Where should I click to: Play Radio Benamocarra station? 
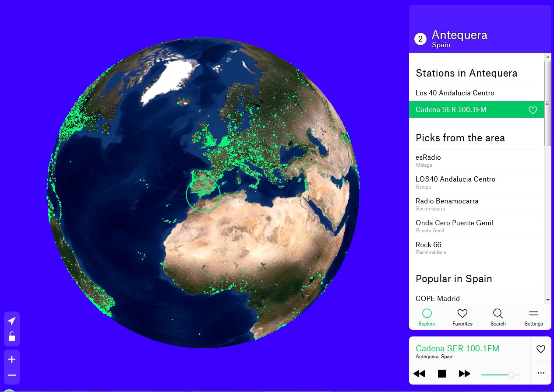click(476, 204)
